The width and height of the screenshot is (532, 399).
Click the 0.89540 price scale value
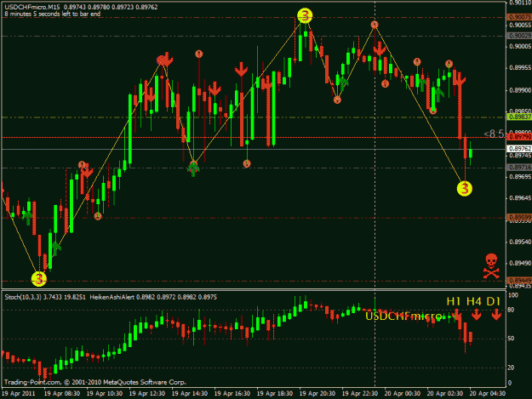point(520,242)
